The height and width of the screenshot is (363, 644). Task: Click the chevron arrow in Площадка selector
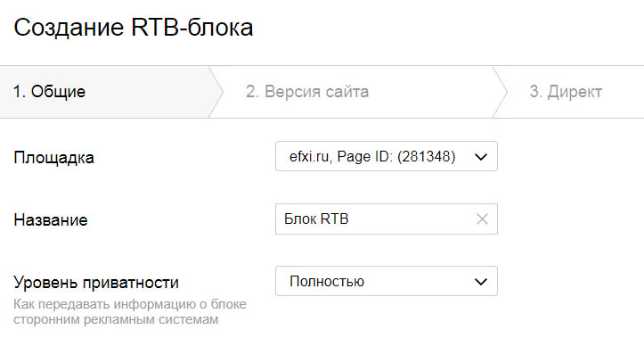pos(481,157)
